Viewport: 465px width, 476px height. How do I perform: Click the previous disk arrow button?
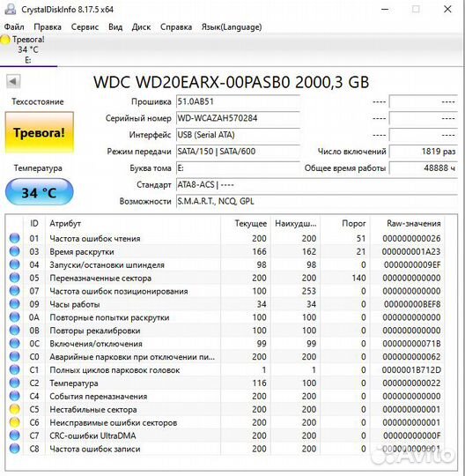tap(13, 81)
